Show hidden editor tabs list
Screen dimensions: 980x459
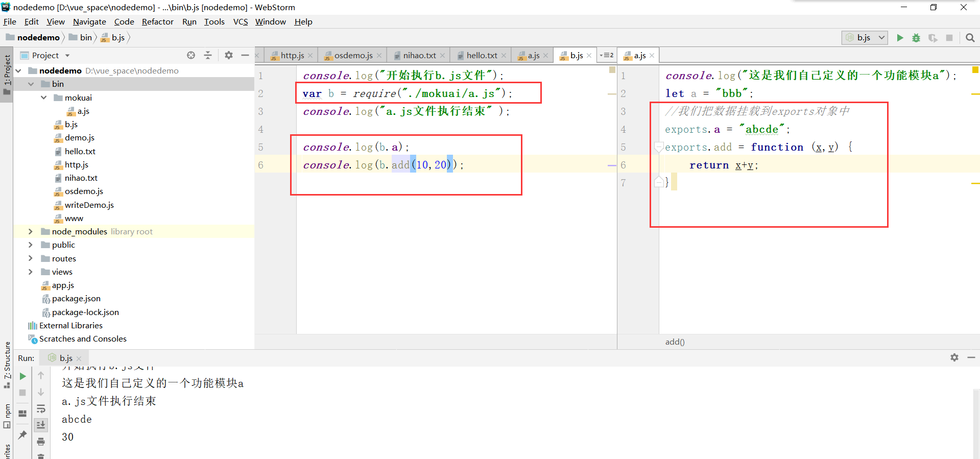(607, 55)
